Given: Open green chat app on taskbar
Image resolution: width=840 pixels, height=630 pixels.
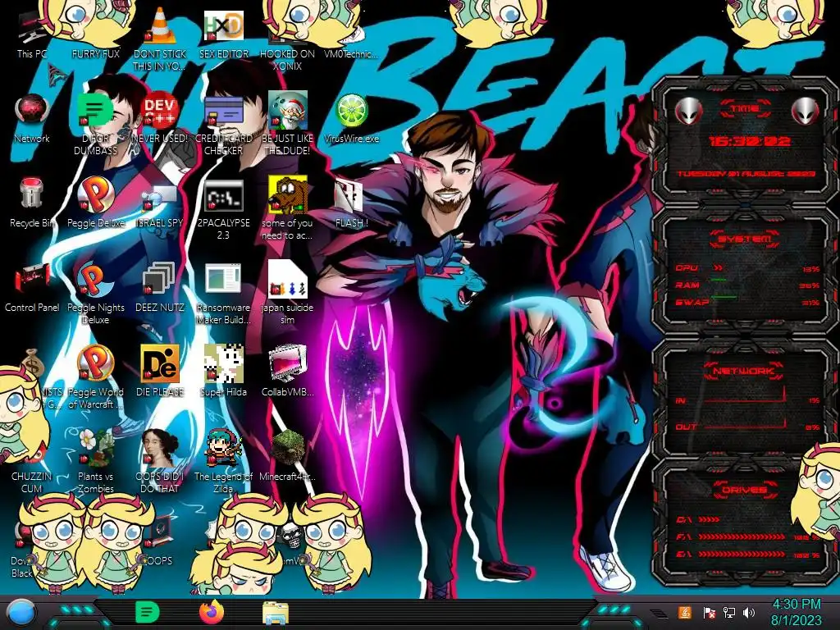Looking at the screenshot, I should 148,612.
